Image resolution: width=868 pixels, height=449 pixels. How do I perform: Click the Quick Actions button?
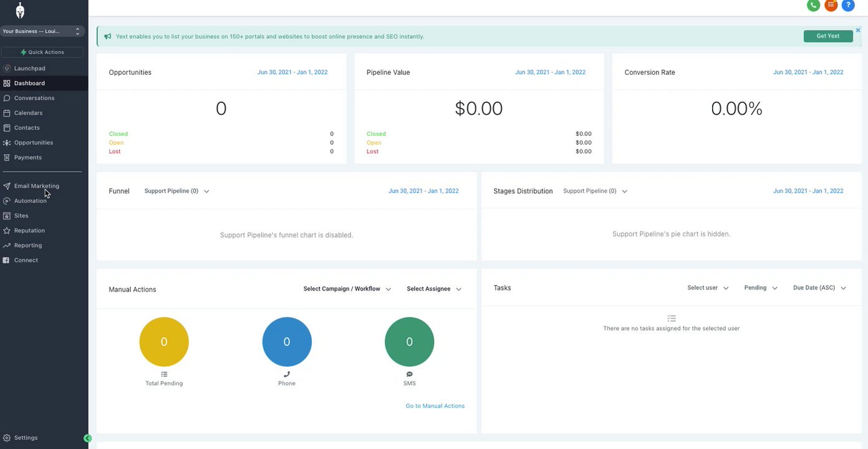coord(42,52)
